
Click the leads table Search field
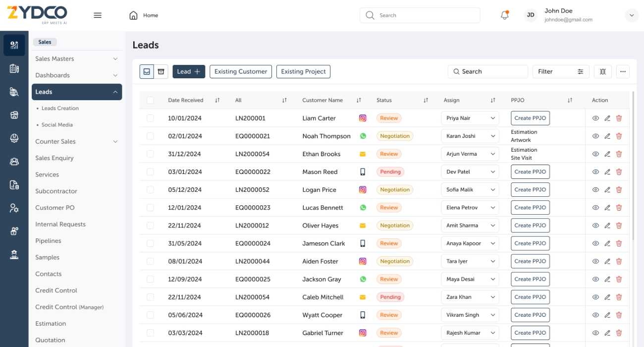[x=487, y=71]
